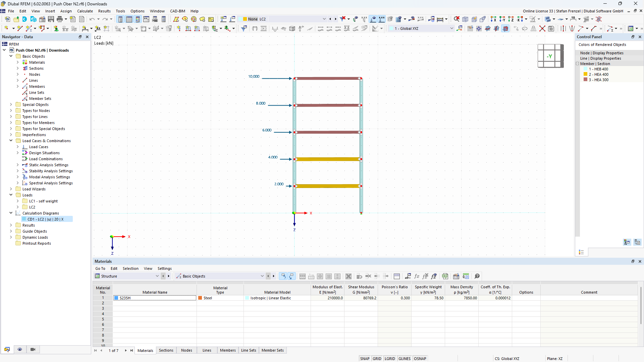This screenshot has width=644, height=362.
Task: Click the camera icon in Navigator footer
Action: coord(33,350)
